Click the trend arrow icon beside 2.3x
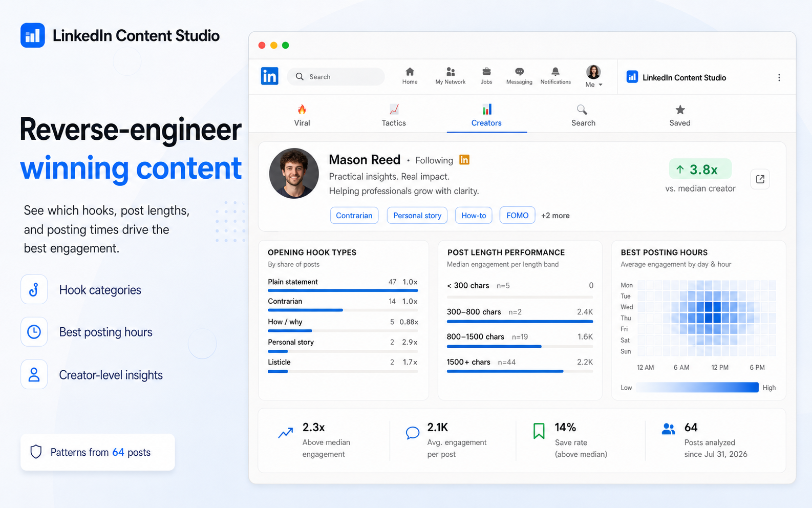The image size is (812, 508). tap(286, 433)
